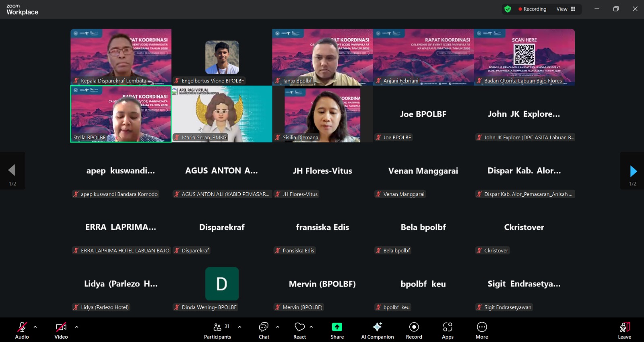Open the Apps panel
This screenshot has height=342, width=644.
(448, 330)
